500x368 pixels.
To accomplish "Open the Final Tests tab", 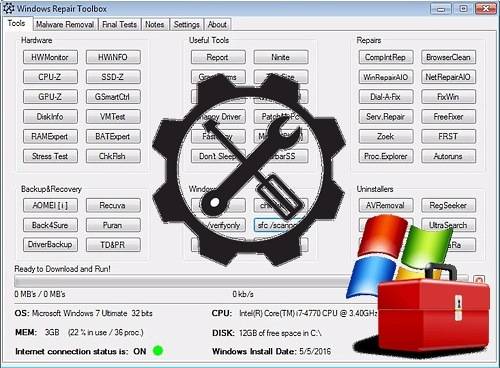I will coord(119,25).
